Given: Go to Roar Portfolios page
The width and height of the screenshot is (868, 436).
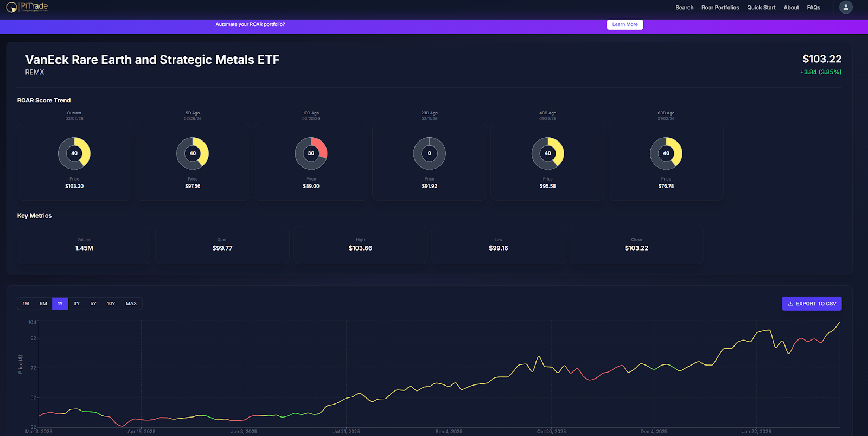Looking at the screenshot, I should [x=720, y=8].
